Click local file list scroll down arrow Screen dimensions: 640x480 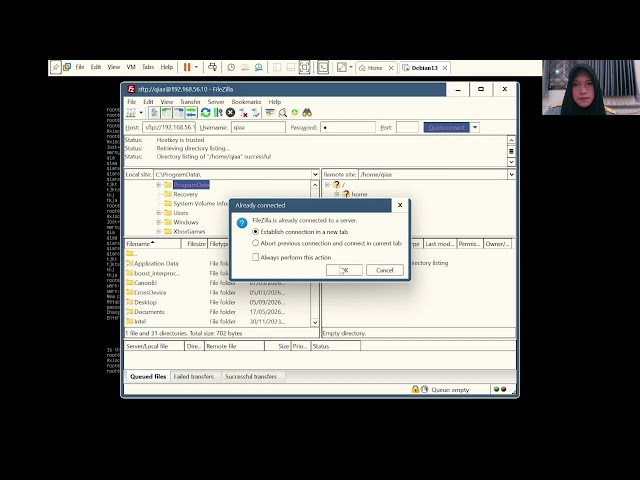[315, 322]
